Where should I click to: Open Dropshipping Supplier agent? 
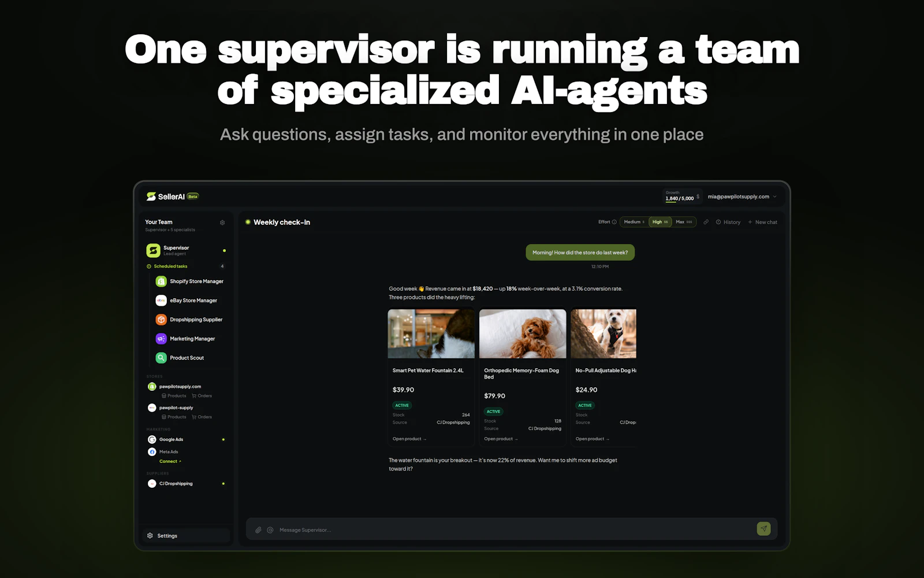pyautogui.click(x=190, y=320)
